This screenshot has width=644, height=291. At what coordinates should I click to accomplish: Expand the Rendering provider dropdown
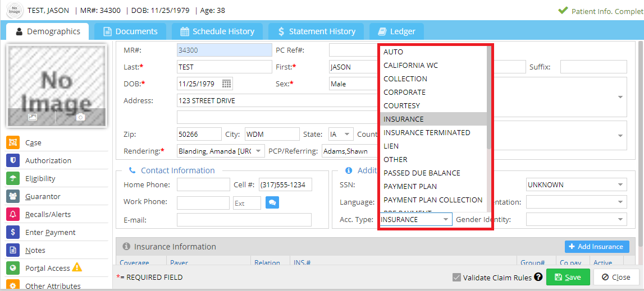pyautogui.click(x=258, y=151)
